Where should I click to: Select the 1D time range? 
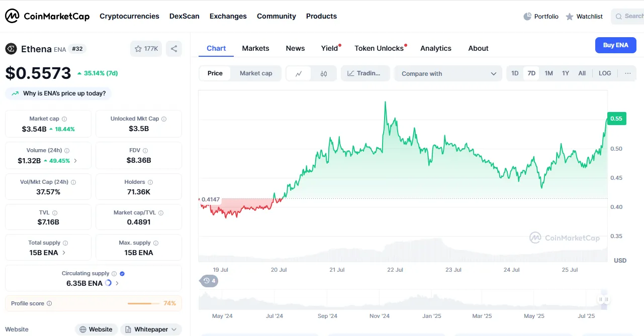pos(515,73)
